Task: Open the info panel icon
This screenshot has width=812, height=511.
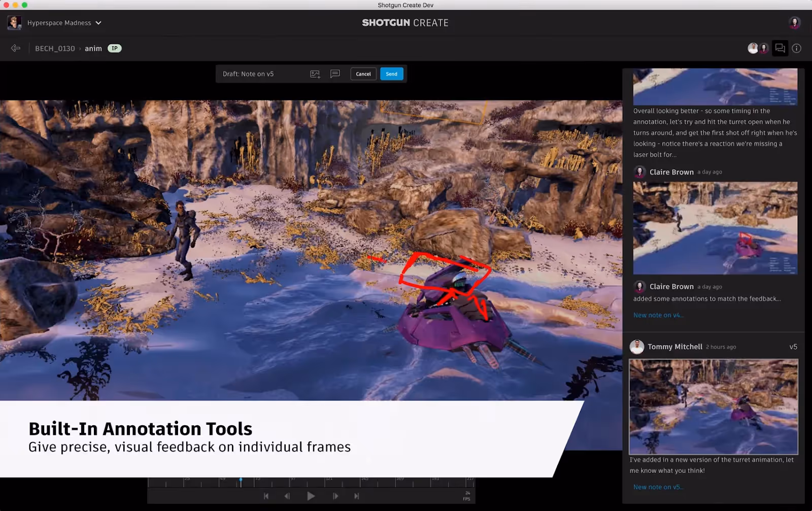Action: click(797, 48)
